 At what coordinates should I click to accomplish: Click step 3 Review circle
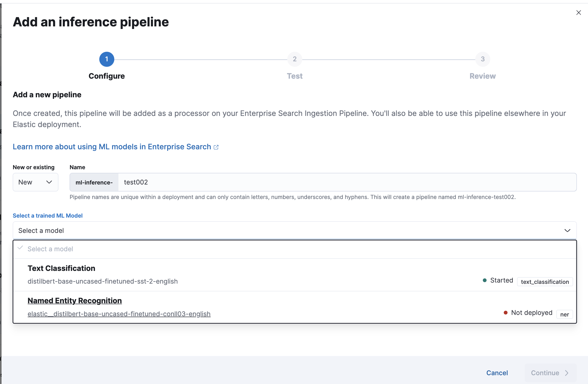click(x=483, y=59)
